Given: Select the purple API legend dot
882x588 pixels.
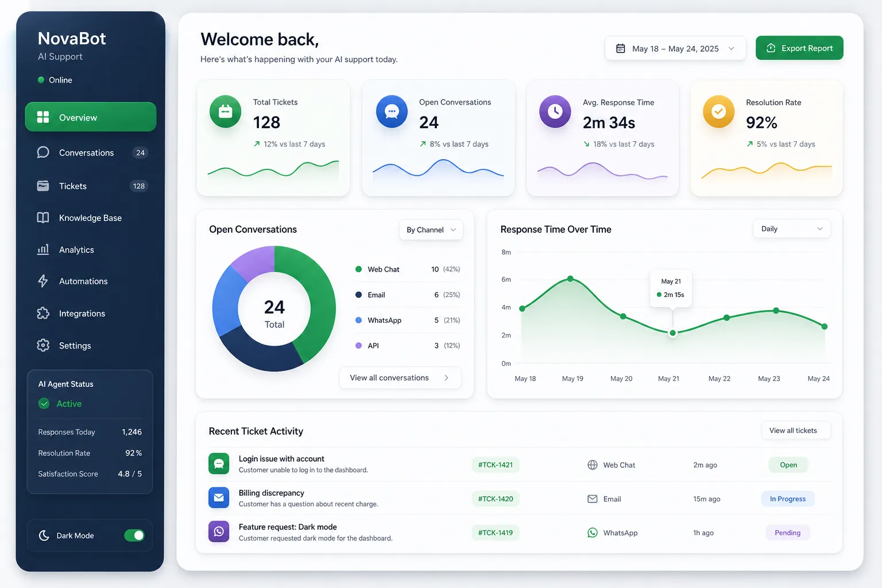Looking at the screenshot, I should [x=358, y=346].
